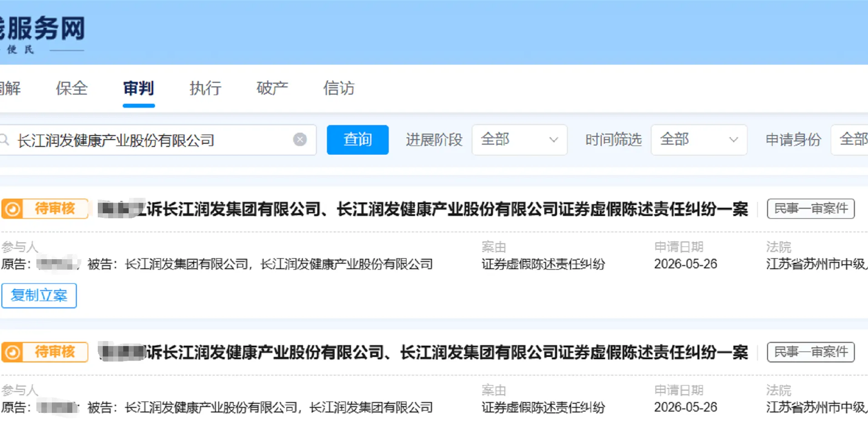Click the second case's court 江苏省苏州市中级
This screenshot has height=422, width=868.
coord(817,407)
